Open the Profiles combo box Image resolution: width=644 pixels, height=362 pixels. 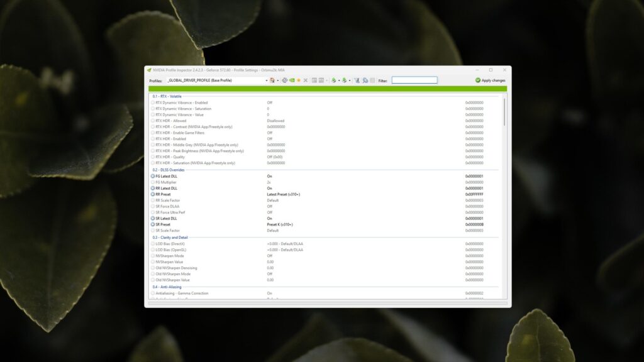[217, 80]
